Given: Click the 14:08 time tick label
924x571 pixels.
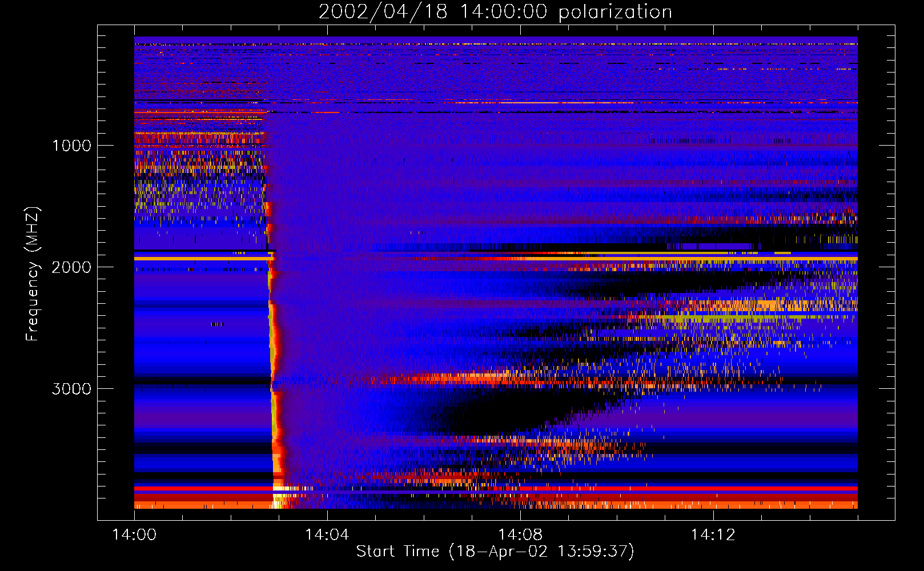Looking at the screenshot, I should 520,534.
